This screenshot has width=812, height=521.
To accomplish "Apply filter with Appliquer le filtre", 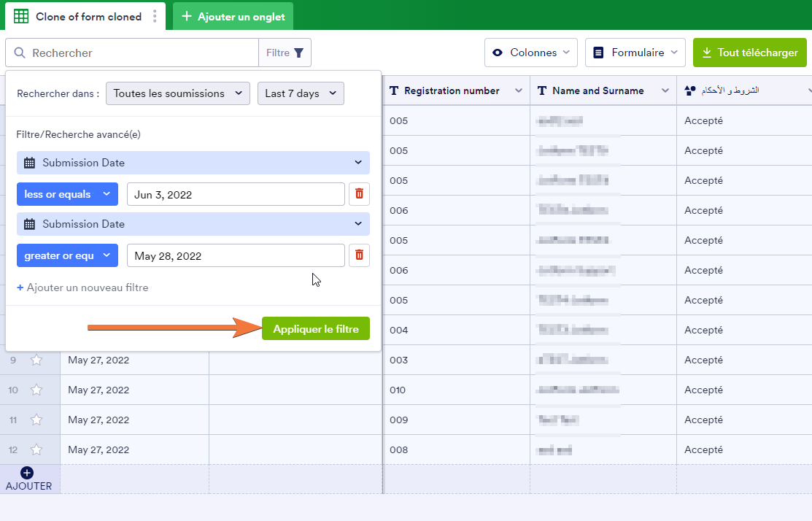I will coord(315,329).
